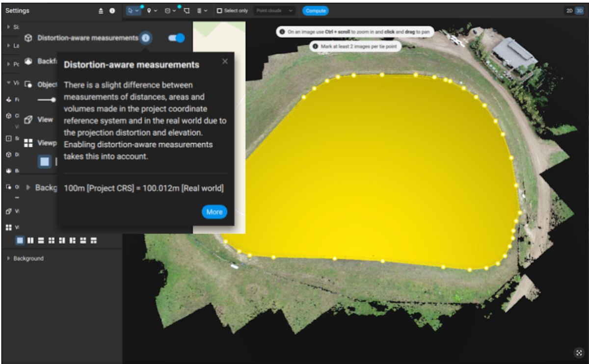Click the '100m [Project CRS] = 100.012m' line
589x364 pixels.
tap(144, 188)
